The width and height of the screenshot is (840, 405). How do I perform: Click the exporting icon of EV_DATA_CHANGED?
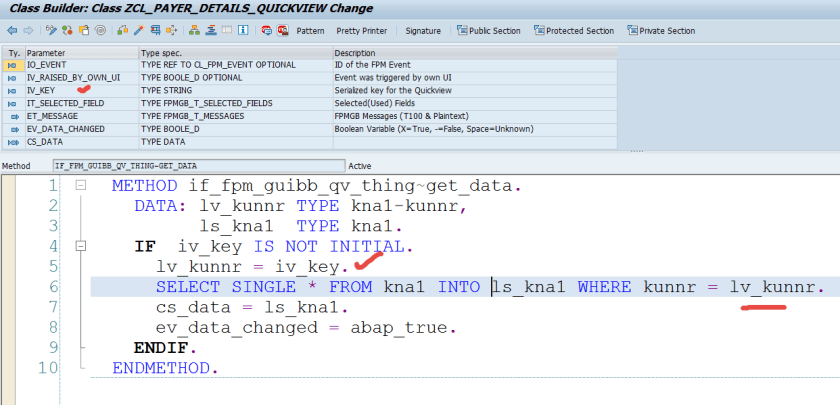[13, 129]
